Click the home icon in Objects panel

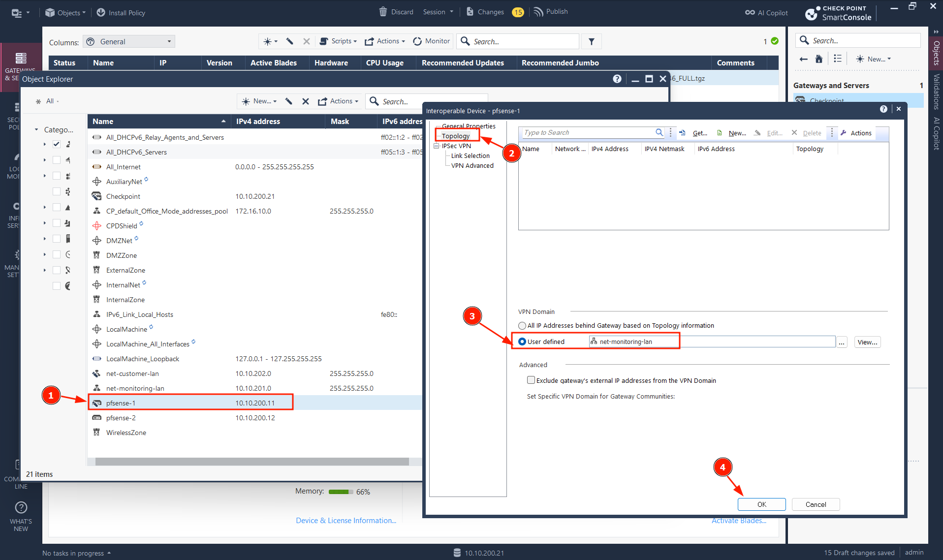tap(819, 59)
